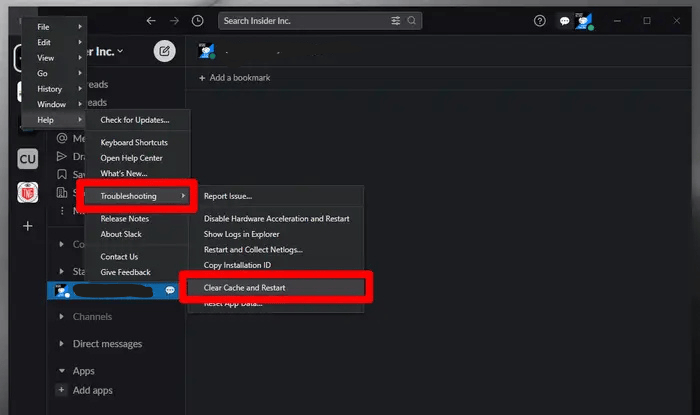
Task: Open the Window menu
Action: (x=51, y=104)
